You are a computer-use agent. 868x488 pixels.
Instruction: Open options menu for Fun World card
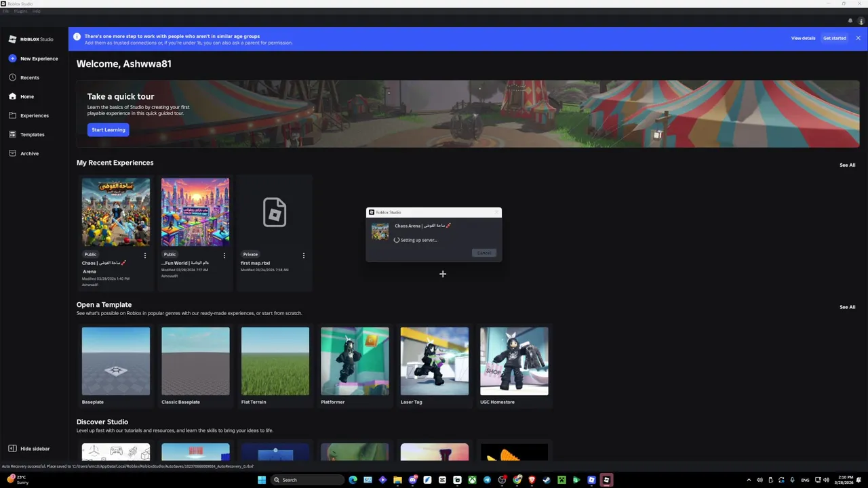[x=224, y=256]
